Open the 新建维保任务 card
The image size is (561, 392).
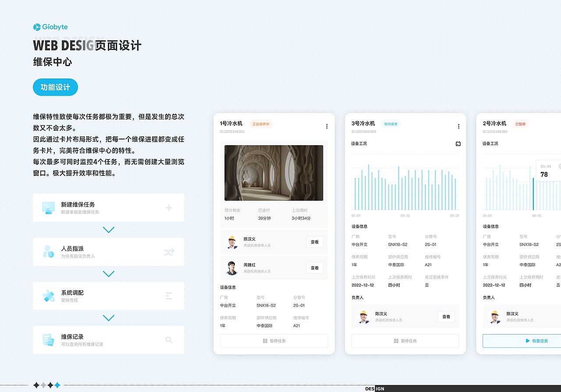[108, 208]
